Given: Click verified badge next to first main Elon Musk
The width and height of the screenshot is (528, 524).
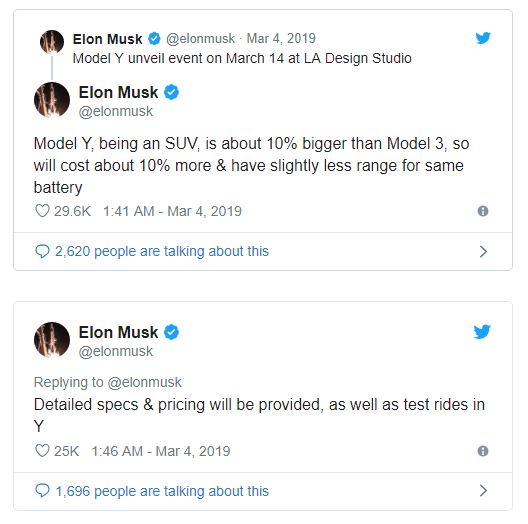Looking at the screenshot, I should [171, 92].
